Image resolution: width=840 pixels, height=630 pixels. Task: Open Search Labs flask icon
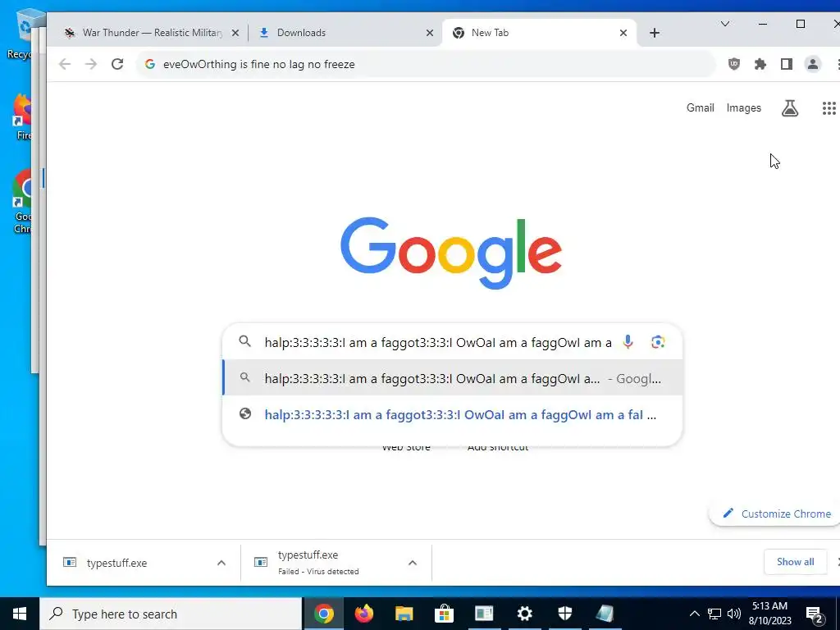pos(790,108)
